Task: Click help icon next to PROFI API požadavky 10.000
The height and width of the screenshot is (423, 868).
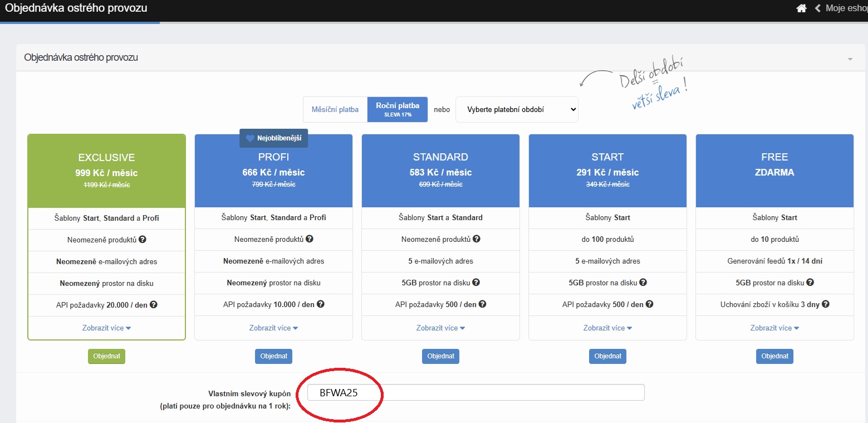Action: (x=321, y=305)
